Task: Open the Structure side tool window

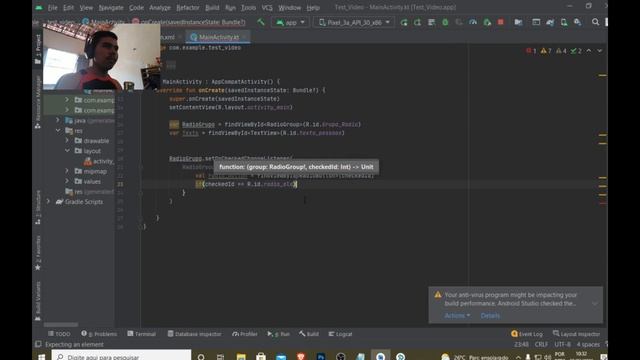Action: [x=38, y=207]
